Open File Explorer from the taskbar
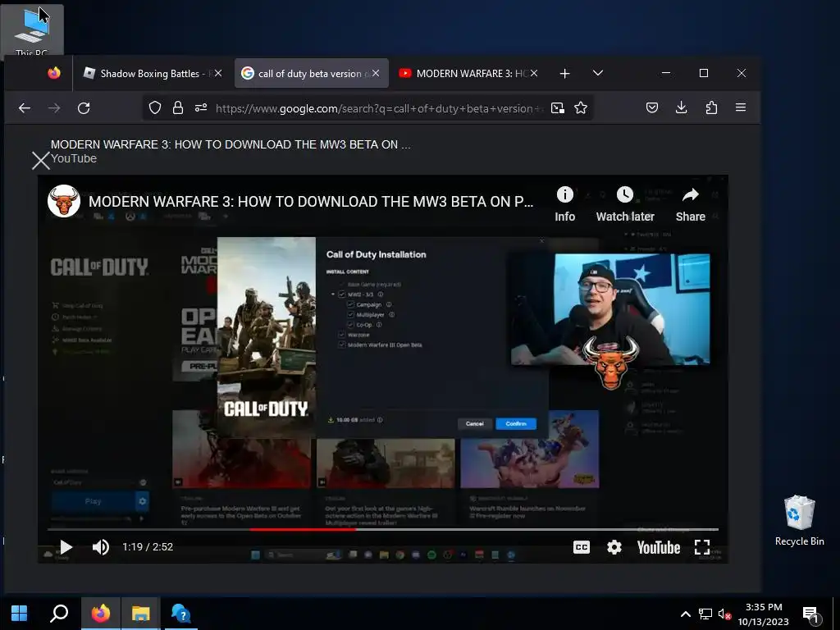The height and width of the screenshot is (630, 840). tap(140, 614)
